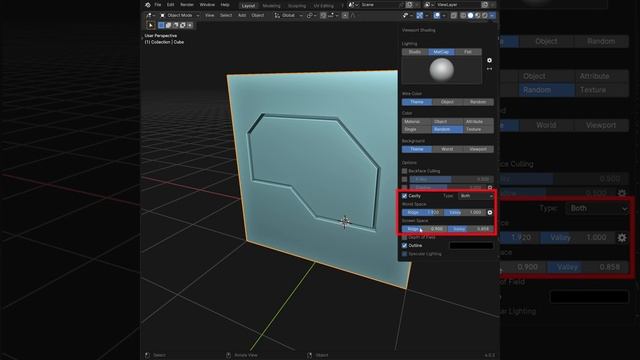Open the Edit menu
Screen dimensions: 640x360
(171, 5)
